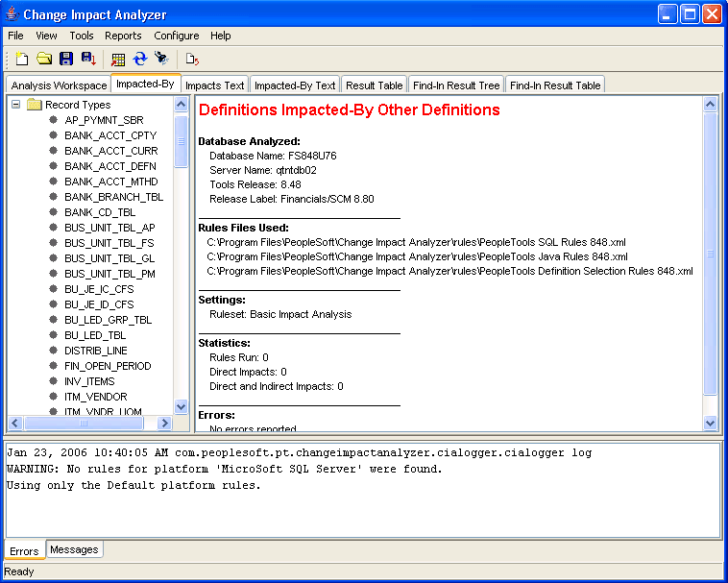
Task: Click the blue refresh arrows icon
Action: [140, 59]
